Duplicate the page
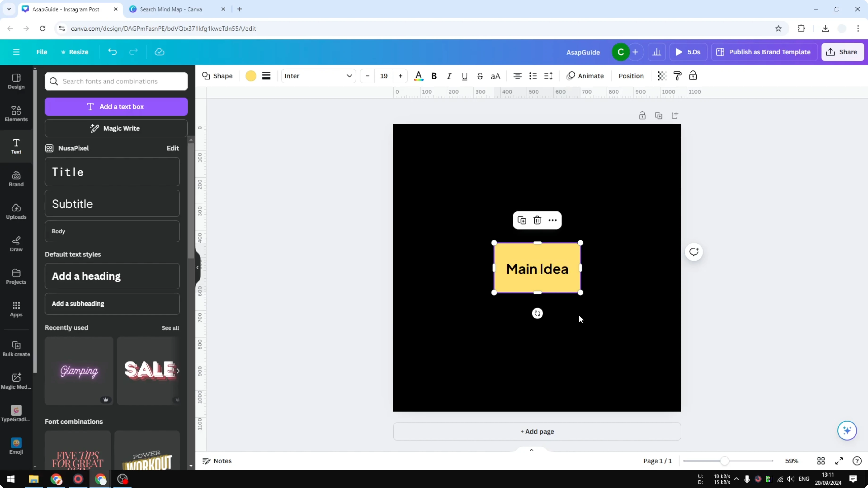Viewport: 868px width, 488px height. [x=658, y=116]
